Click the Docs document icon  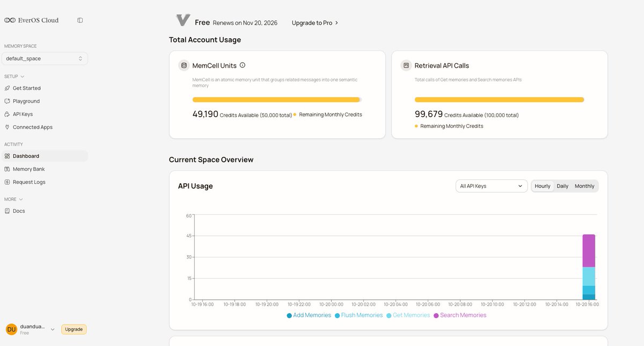[7, 211]
